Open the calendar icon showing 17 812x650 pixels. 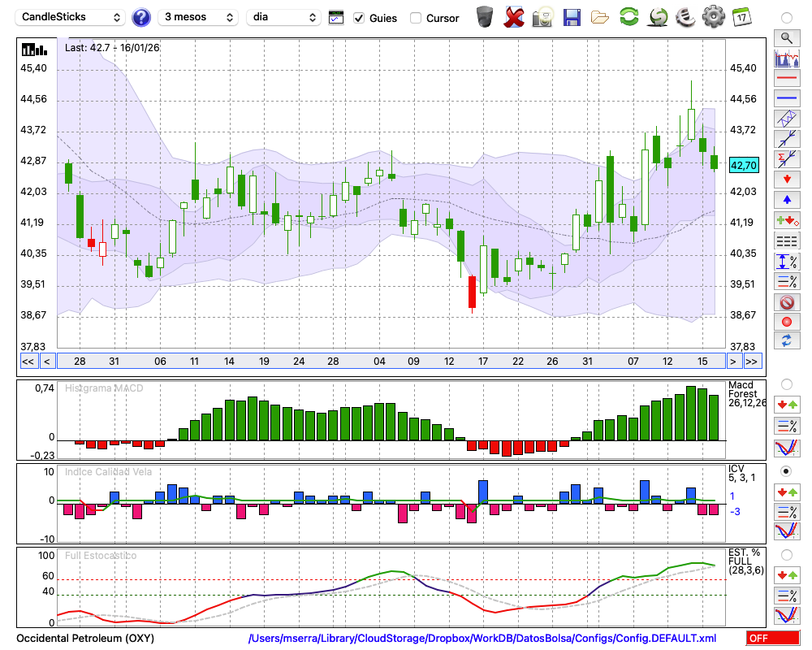click(x=741, y=17)
